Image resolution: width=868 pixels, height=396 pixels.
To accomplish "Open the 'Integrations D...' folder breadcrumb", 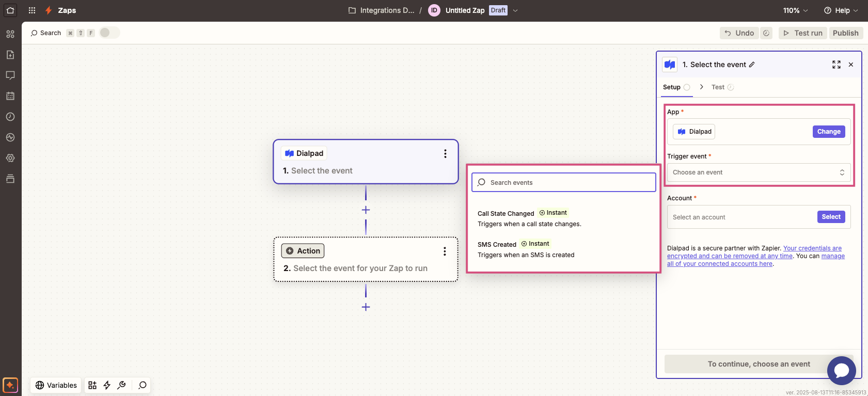I will tap(381, 10).
